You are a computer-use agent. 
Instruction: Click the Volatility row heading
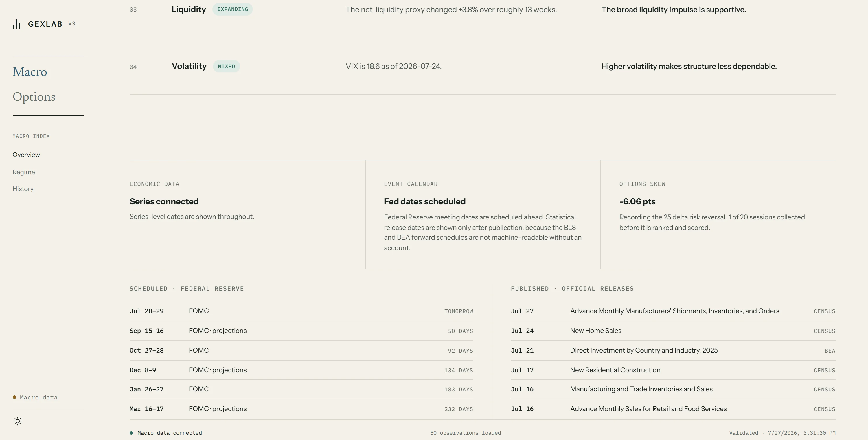click(x=189, y=66)
